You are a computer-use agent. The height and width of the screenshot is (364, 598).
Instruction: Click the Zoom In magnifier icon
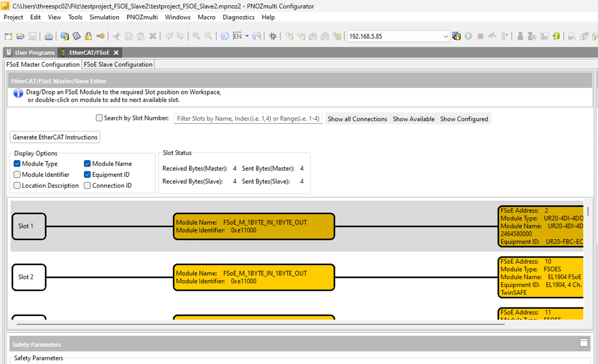click(x=196, y=36)
